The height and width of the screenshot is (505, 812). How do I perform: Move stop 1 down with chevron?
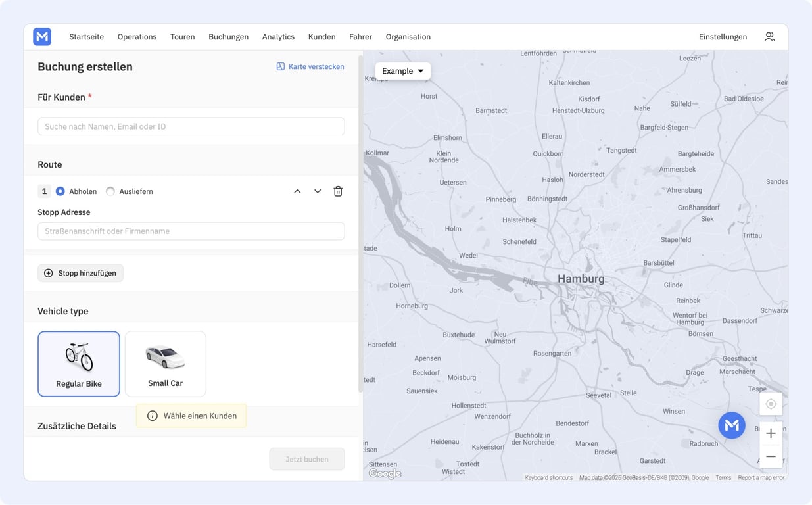click(318, 191)
